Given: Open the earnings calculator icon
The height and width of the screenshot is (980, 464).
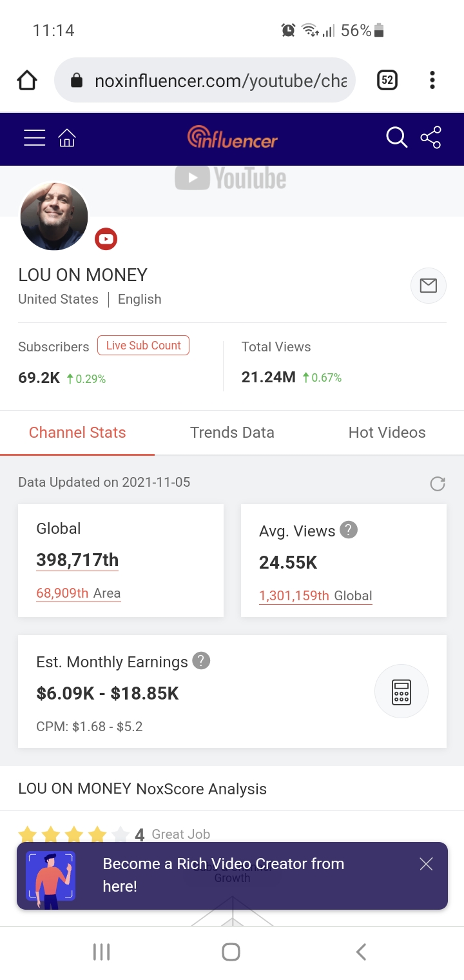Looking at the screenshot, I should [401, 692].
